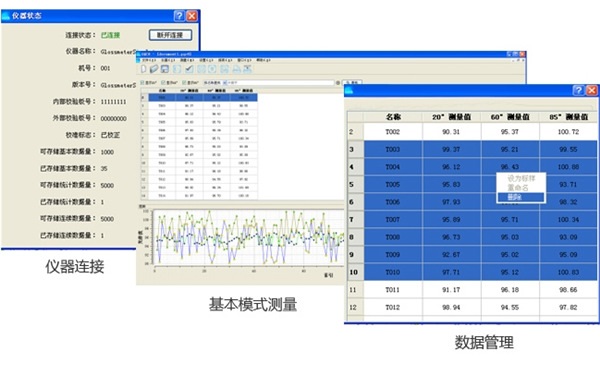Open the 文件 menu in menu bar
Screen dimensions: 600x367
click(148, 60)
